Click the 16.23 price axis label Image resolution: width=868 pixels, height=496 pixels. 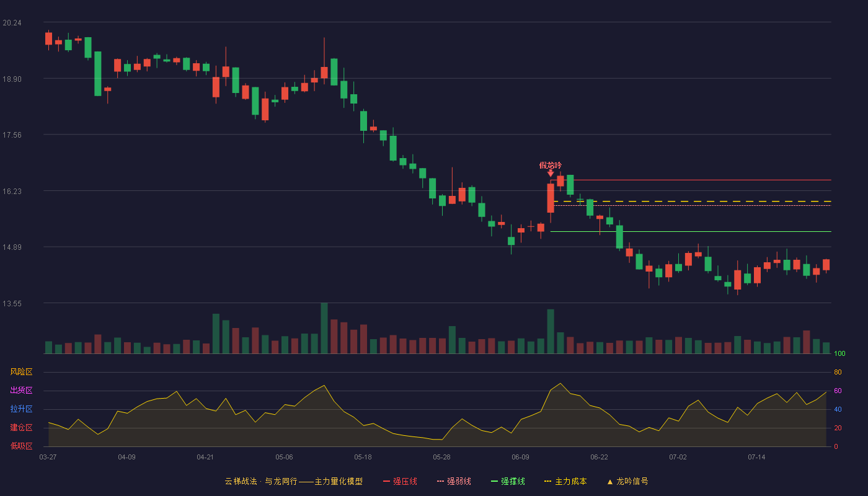[x=12, y=192]
